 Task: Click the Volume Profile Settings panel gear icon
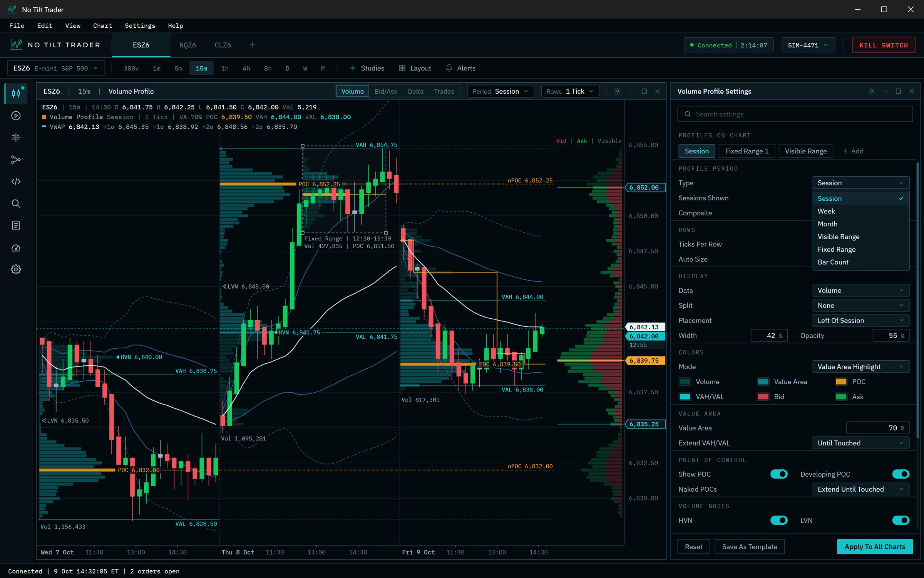click(872, 91)
